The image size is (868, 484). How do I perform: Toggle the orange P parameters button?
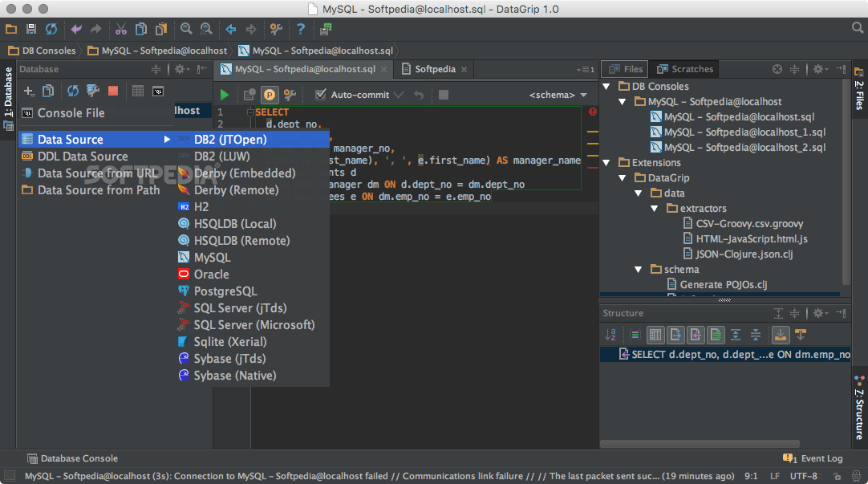270,95
